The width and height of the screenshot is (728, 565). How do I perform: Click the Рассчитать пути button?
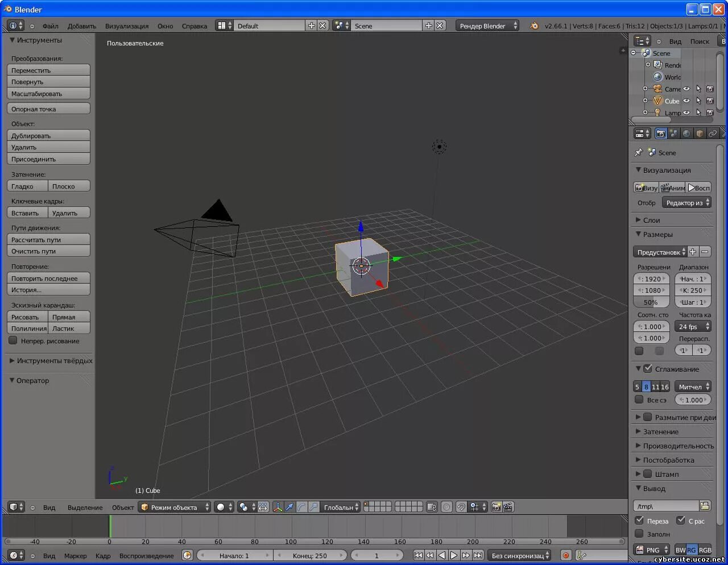(x=48, y=239)
